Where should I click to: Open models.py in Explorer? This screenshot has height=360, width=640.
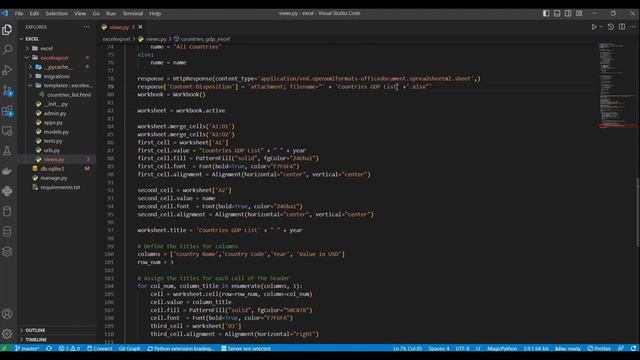click(56, 132)
